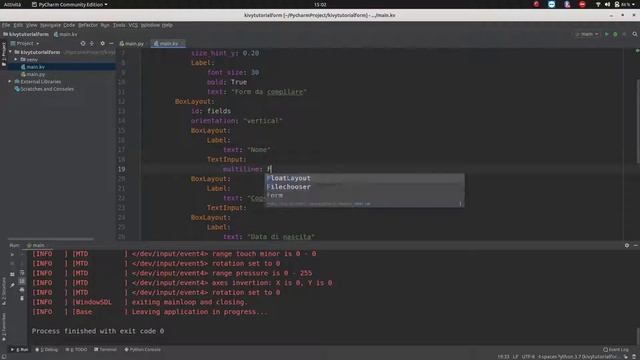Open the Run menu

click(105, 25)
